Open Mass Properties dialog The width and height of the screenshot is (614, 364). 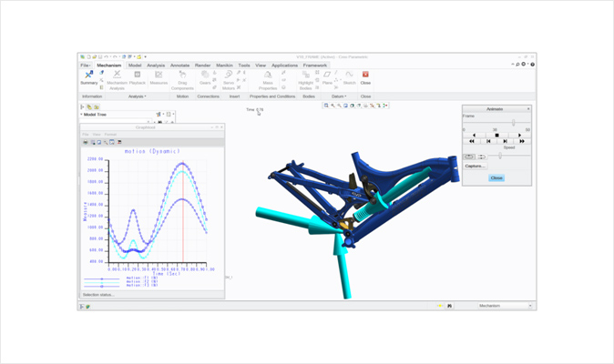(x=268, y=80)
